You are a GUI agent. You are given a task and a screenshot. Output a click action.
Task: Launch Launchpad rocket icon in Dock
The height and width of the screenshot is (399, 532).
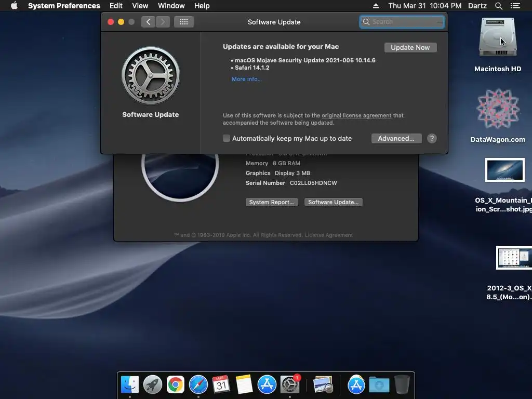[x=152, y=385]
